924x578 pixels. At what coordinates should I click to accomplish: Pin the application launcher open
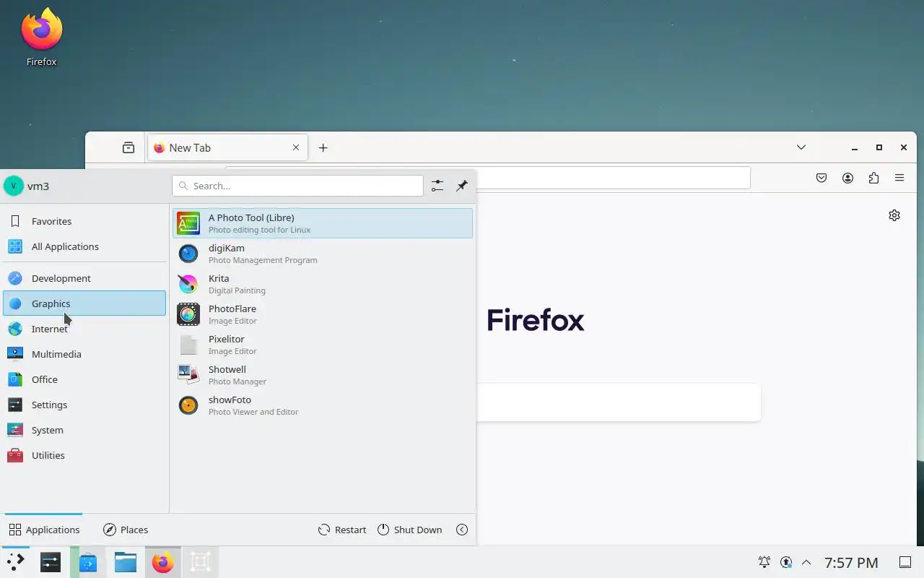(462, 186)
